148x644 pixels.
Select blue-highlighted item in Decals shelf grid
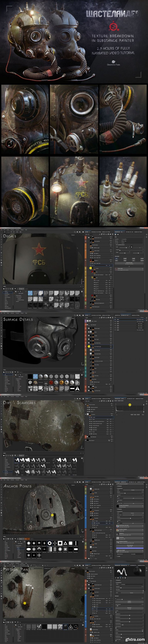(30, 293)
